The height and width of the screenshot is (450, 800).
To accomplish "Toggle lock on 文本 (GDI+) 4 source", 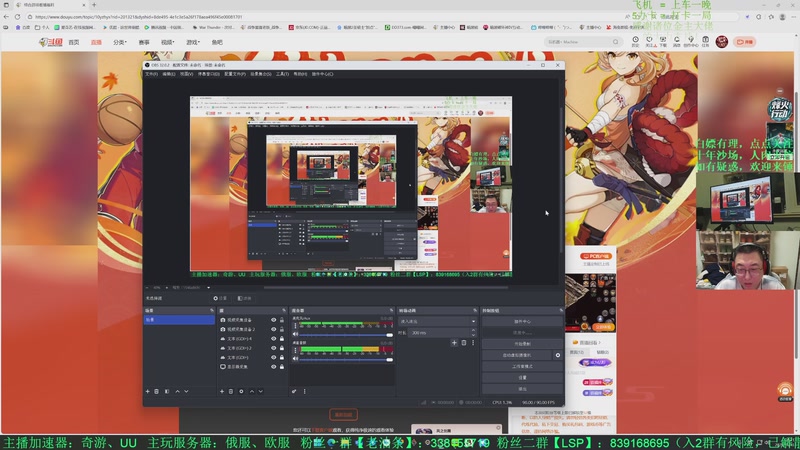I will [x=282, y=338].
